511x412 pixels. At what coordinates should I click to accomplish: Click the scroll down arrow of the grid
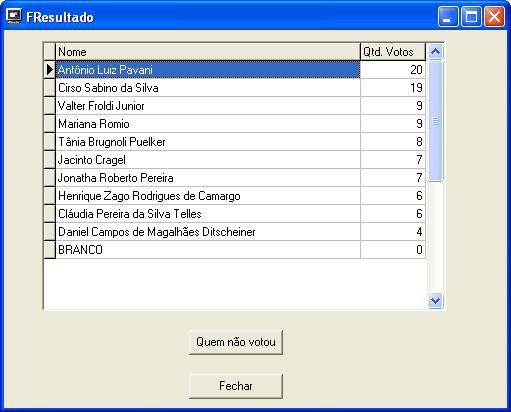[435, 301]
